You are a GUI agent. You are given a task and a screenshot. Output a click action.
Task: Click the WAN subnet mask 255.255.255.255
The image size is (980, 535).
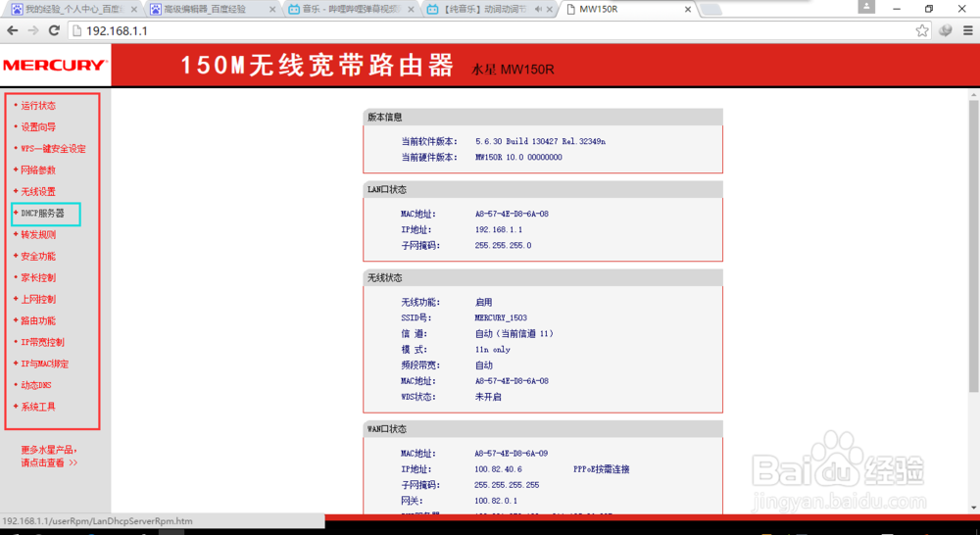[x=507, y=485]
